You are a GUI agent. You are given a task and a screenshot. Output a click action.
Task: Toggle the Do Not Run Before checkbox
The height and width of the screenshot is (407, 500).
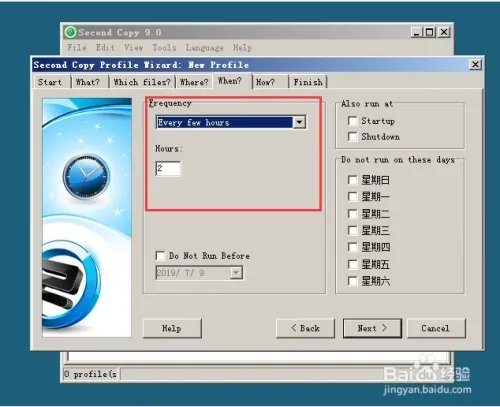(160, 256)
